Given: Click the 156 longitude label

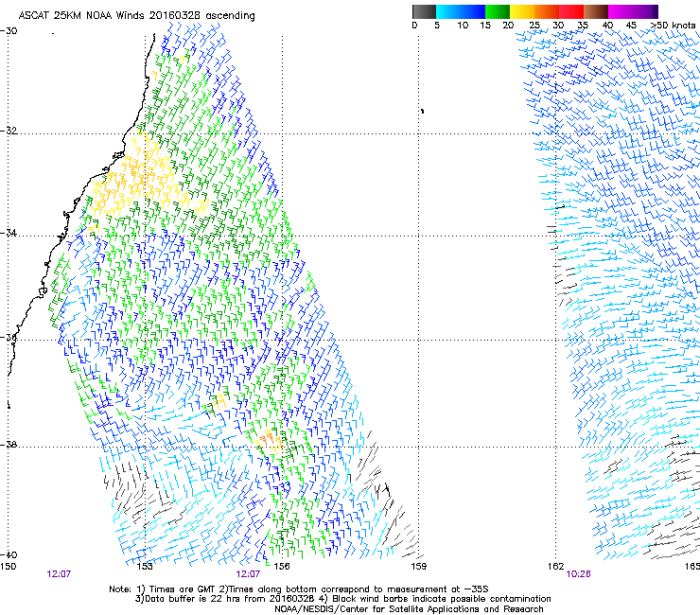Looking at the screenshot, I should tap(282, 567).
